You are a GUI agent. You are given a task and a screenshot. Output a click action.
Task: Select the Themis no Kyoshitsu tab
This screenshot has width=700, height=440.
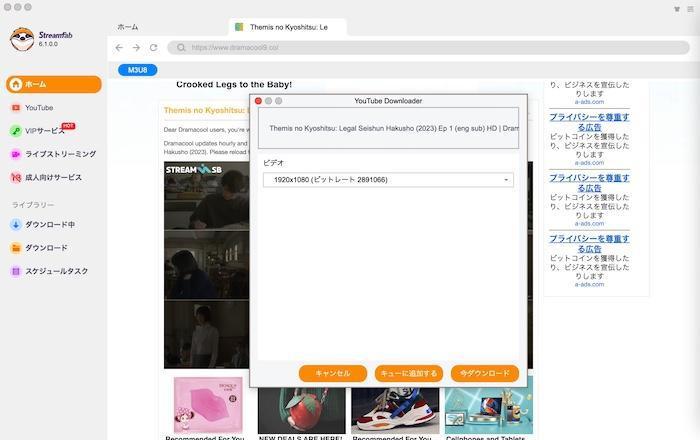[288, 27]
